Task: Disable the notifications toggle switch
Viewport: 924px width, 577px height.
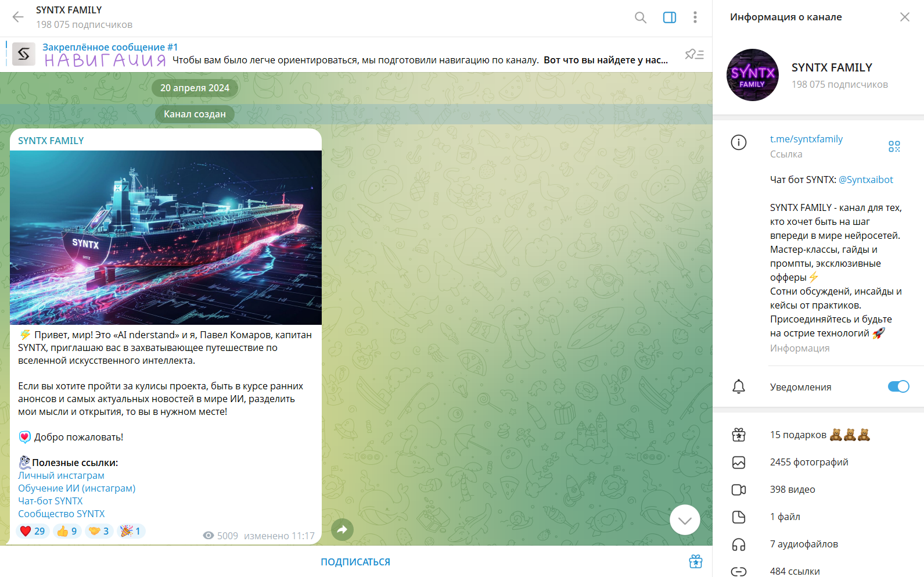Action: point(898,386)
